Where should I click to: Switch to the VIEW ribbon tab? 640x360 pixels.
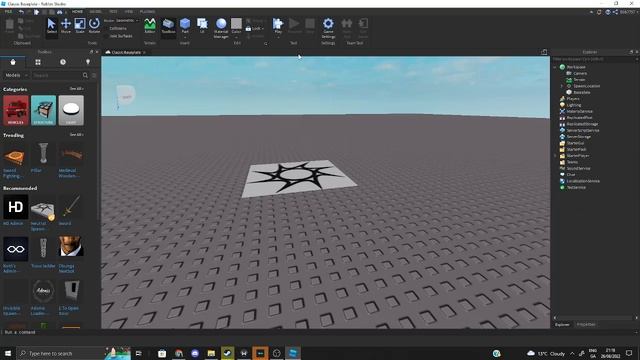pos(129,12)
